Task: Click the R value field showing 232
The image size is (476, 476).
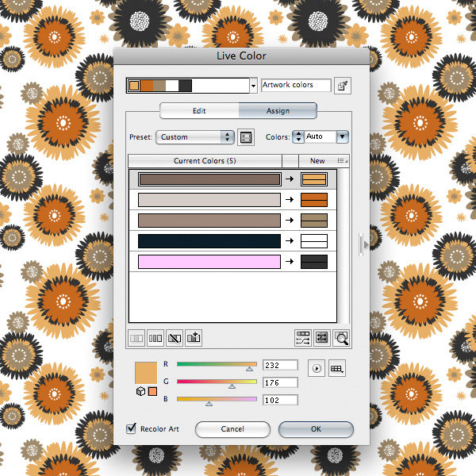Action: 280,365
